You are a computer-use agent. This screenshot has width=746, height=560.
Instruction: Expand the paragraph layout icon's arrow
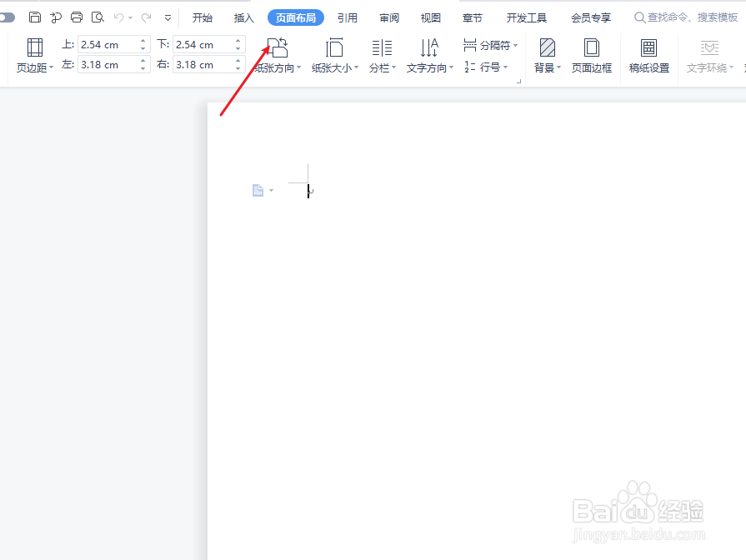pos(271,191)
